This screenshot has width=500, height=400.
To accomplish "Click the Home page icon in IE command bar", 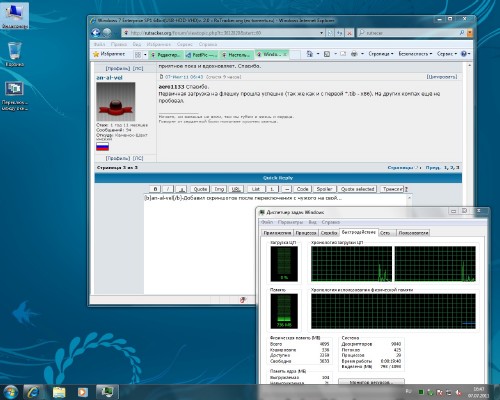I will coord(310,54).
